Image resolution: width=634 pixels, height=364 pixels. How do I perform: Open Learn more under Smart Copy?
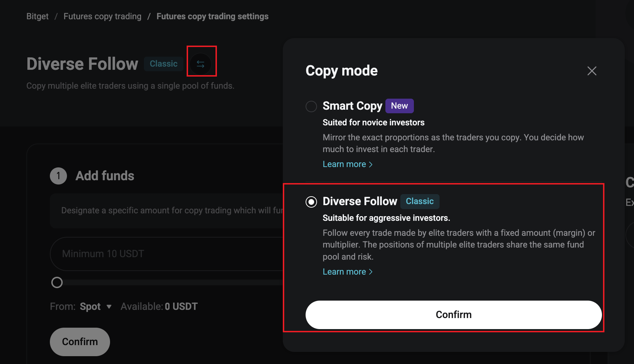click(x=347, y=164)
